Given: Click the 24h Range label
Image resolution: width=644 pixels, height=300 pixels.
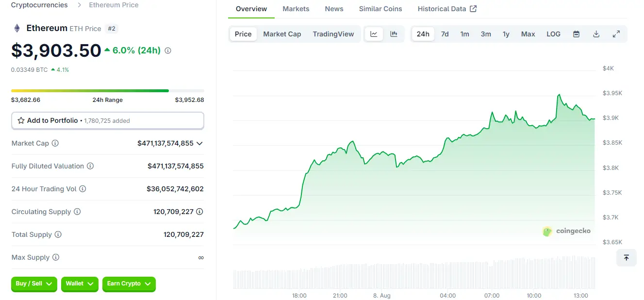Looking at the screenshot, I should click(108, 100).
